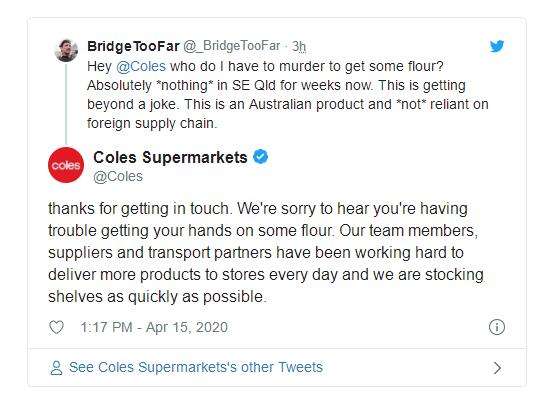The height and width of the screenshot is (398, 539).
Task: Click the Twitter bird logo icon
Action: pos(497,46)
